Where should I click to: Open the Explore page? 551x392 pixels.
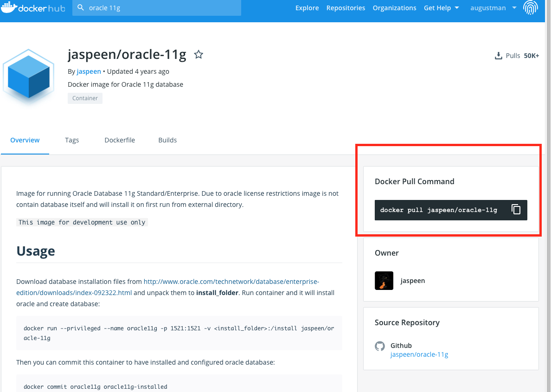307,8
